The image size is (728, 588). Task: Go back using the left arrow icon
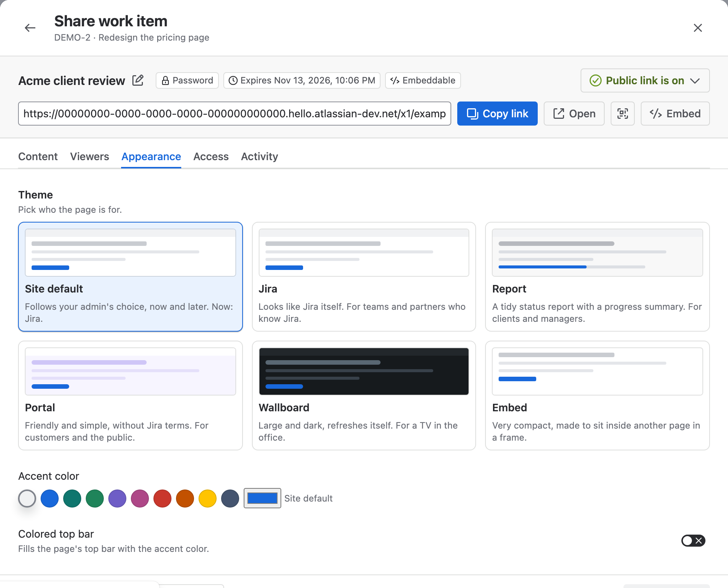click(x=30, y=28)
